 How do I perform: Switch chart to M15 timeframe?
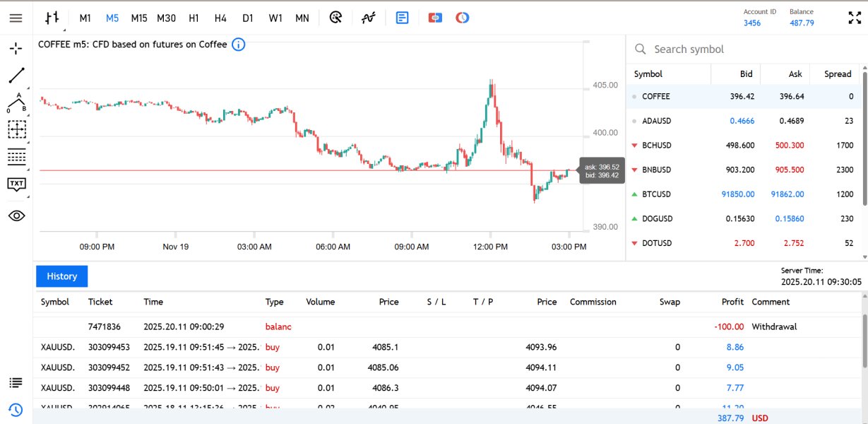[139, 18]
